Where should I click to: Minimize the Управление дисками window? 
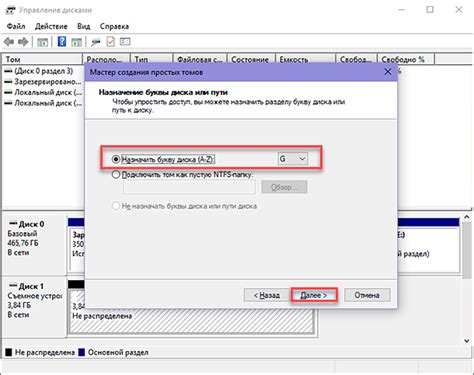pyautogui.click(x=402, y=10)
